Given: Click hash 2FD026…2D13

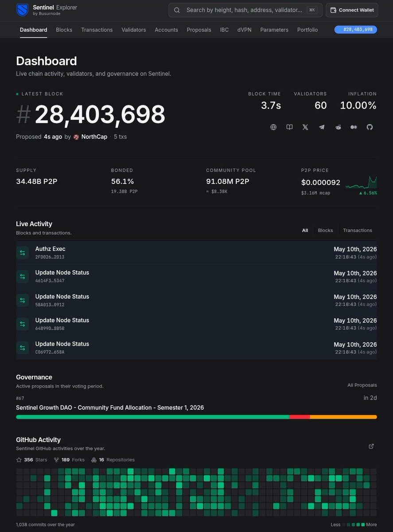Looking at the screenshot, I should pyautogui.click(x=50, y=257).
